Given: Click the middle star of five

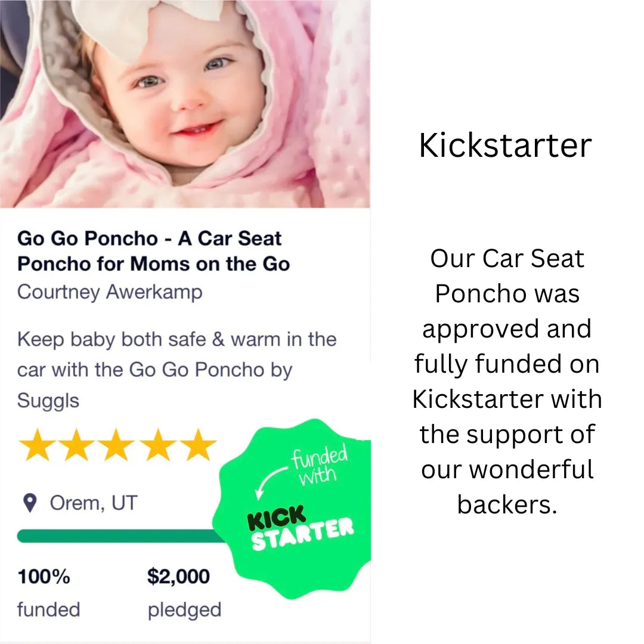Looking at the screenshot, I should 117,445.
